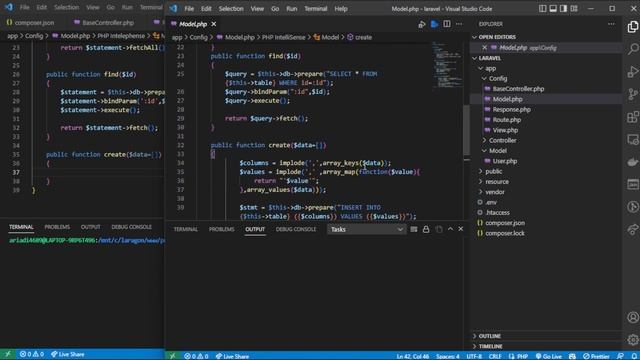Open Live Share icon in activity bar

point(633,229)
